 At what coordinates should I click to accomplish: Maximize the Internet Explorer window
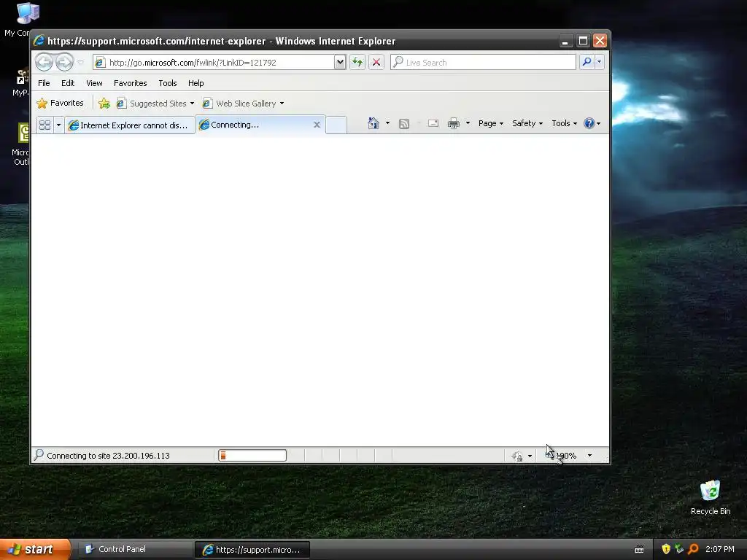point(583,41)
